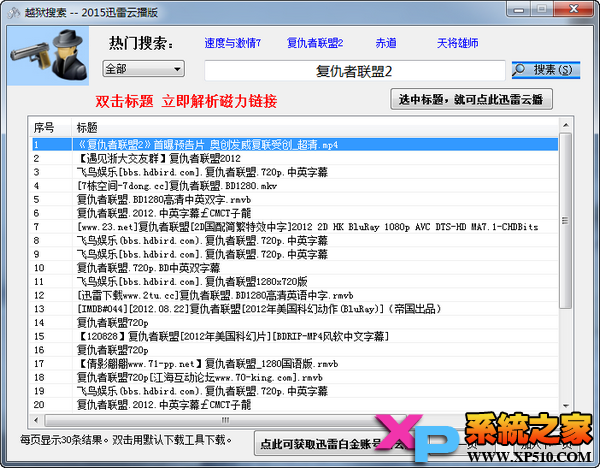This screenshot has width=600, height=468.
Task: Select row 15 【120828】 BDRIP-MP4风软中文字幕
Action: (295, 336)
